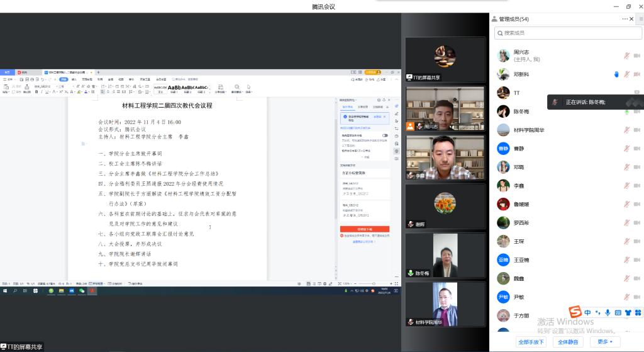Click the microphone icon for 曹静
The height and width of the screenshot is (352, 644).
coord(626,149)
